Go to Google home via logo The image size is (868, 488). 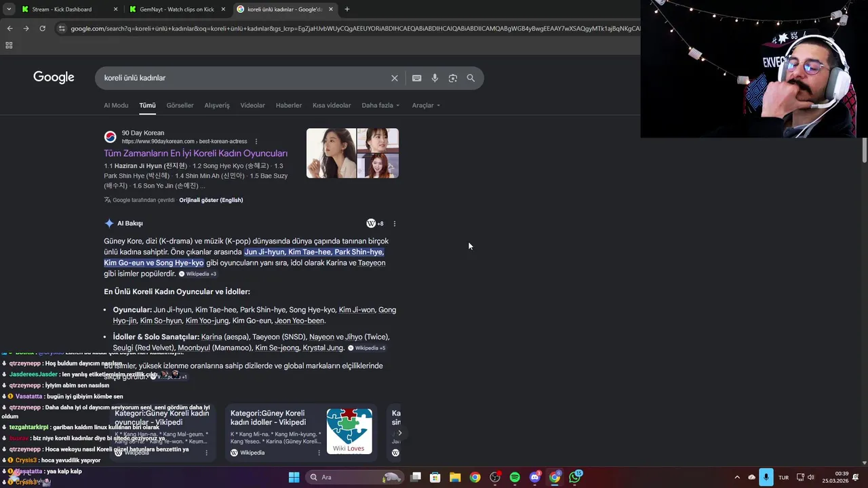click(54, 77)
